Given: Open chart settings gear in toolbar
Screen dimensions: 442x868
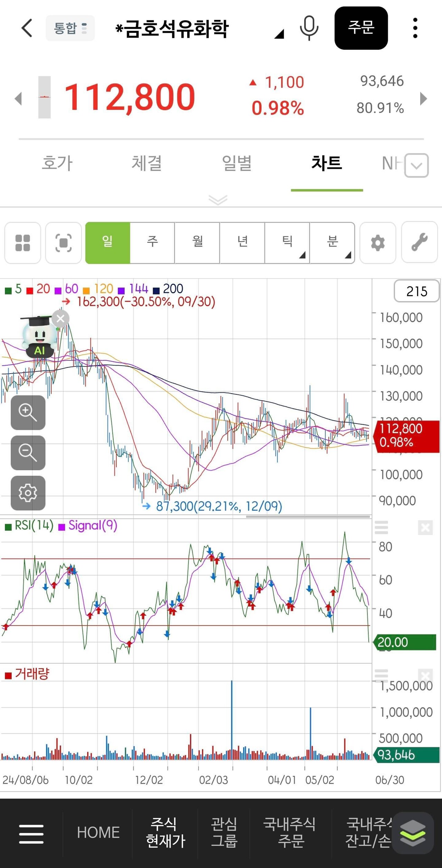Looking at the screenshot, I should 377,243.
